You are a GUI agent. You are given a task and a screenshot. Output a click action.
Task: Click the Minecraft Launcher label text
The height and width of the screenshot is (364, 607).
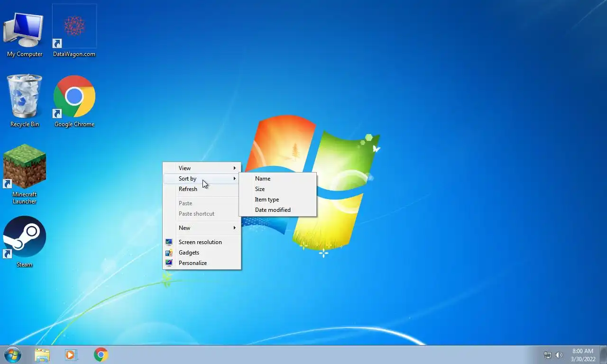coord(25,198)
